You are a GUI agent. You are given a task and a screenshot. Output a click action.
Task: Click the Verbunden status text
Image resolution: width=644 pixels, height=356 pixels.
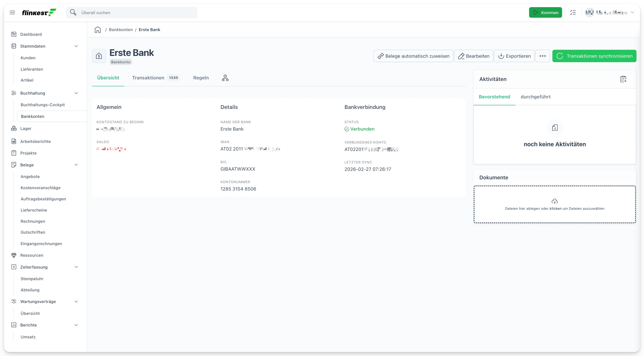362,129
